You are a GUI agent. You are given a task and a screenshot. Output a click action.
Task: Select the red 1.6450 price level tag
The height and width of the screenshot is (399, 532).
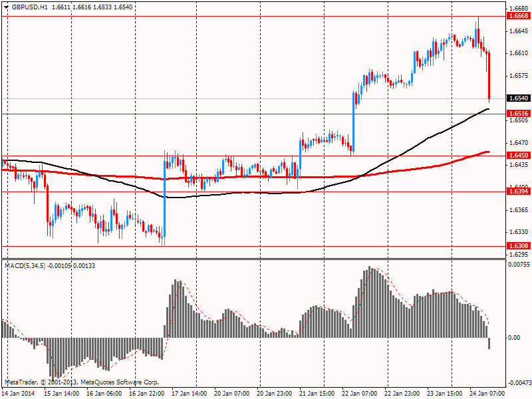[x=518, y=155]
